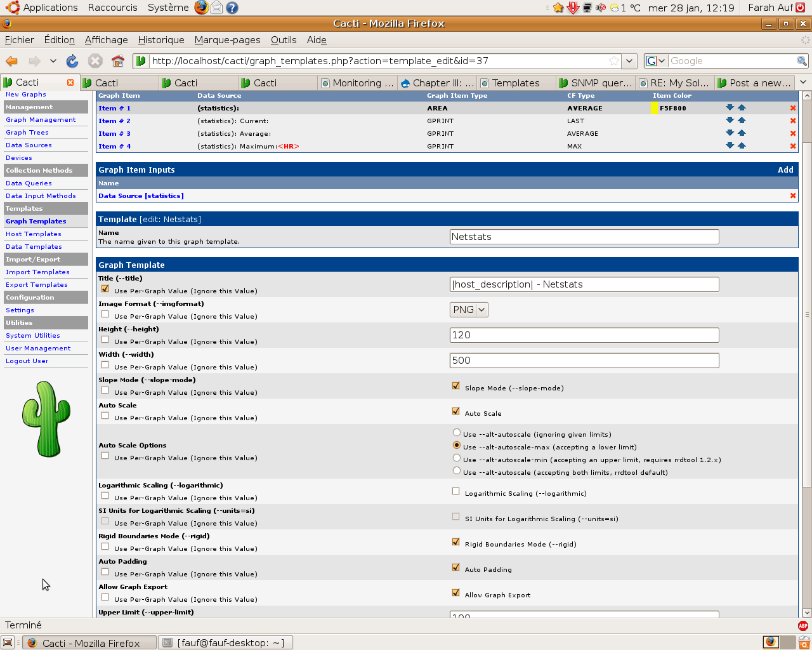Remove Data Source [statistics] input with red X

pyautogui.click(x=793, y=196)
